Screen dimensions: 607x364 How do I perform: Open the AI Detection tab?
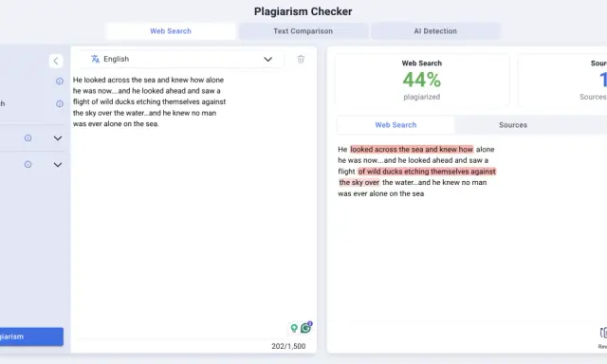[x=435, y=31]
